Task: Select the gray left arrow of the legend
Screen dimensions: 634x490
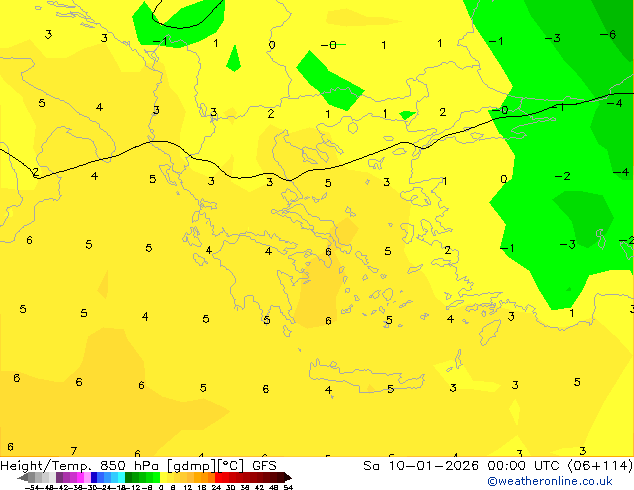Action: (23, 478)
